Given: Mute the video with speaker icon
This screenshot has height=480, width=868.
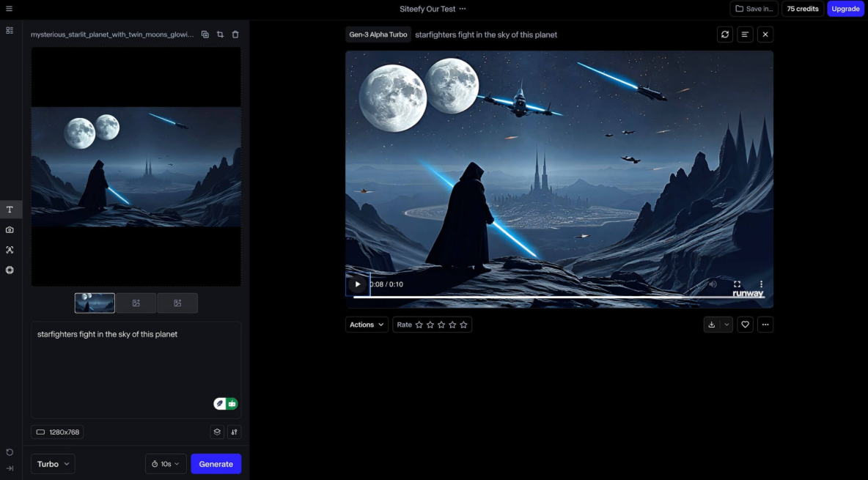Looking at the screenshot, I should point(713,284).
